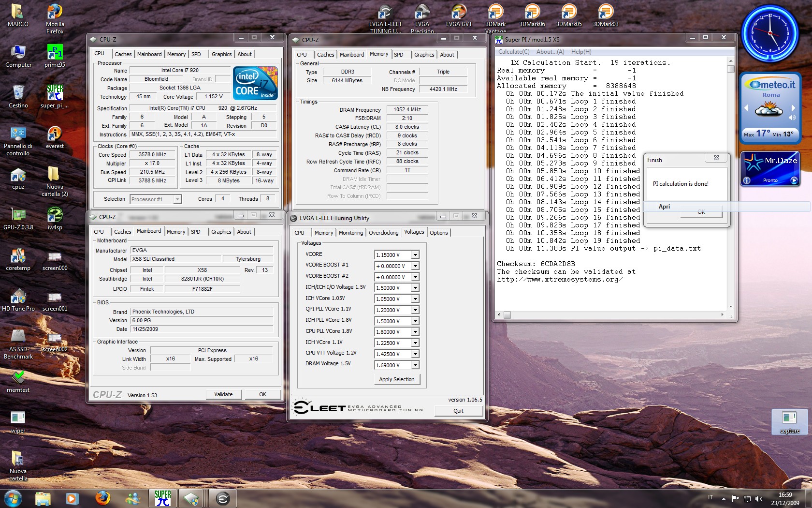Launch EVGA GVT desktop shortcut
Viewport: 812px width, 508px height.
click(459, 15)
